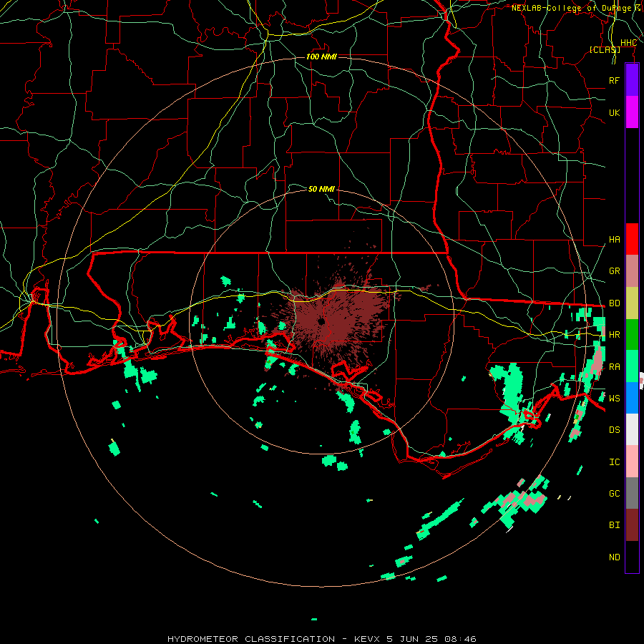Click the 50 NMI range ring label
Viewport: 644px width, 644px height.
[321, 189]
